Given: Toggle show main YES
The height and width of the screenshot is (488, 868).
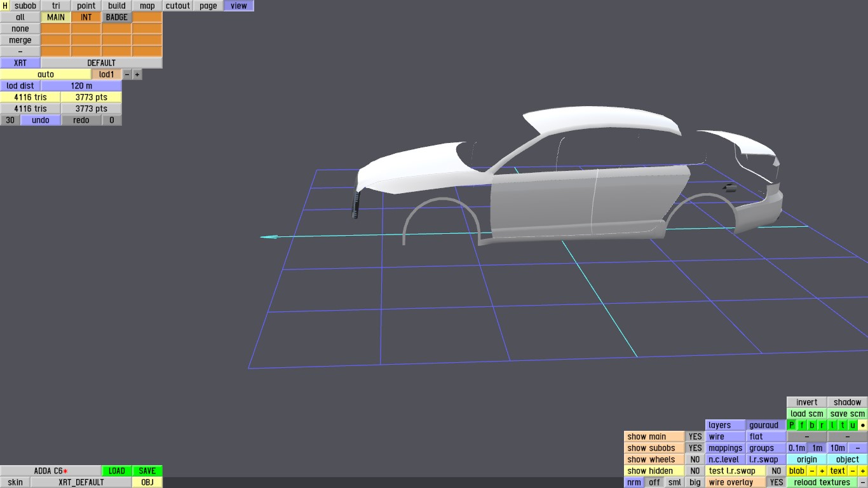Looking at the screenshot, I should [695, 437].
